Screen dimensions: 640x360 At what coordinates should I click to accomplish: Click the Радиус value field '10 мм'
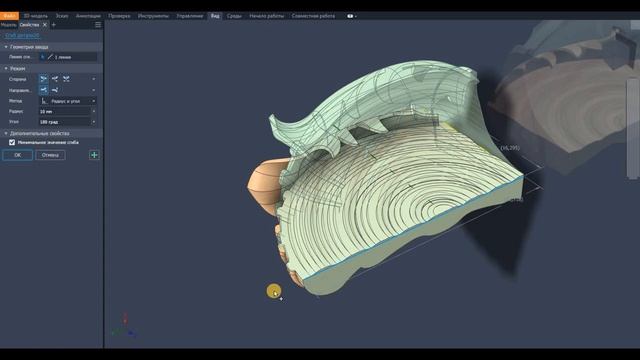coord(64,111)
